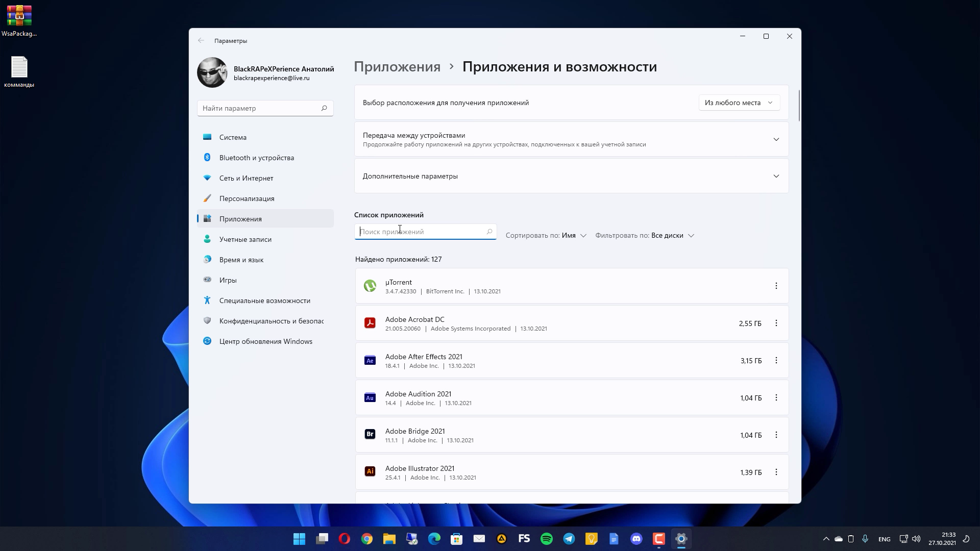
Task: Click the user account profile picture
Action: (x=212, y=72)
